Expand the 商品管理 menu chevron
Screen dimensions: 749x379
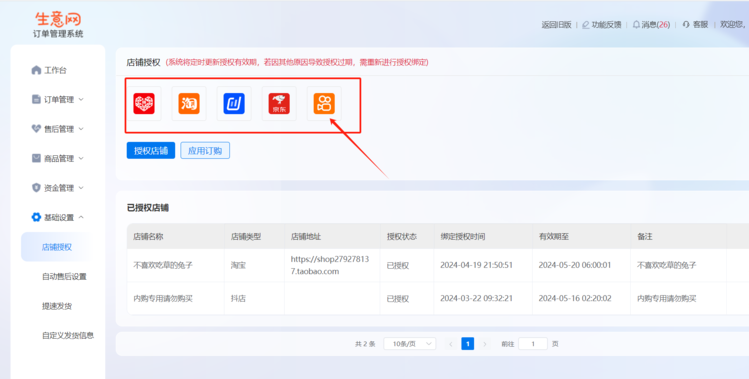coord(81,158)
